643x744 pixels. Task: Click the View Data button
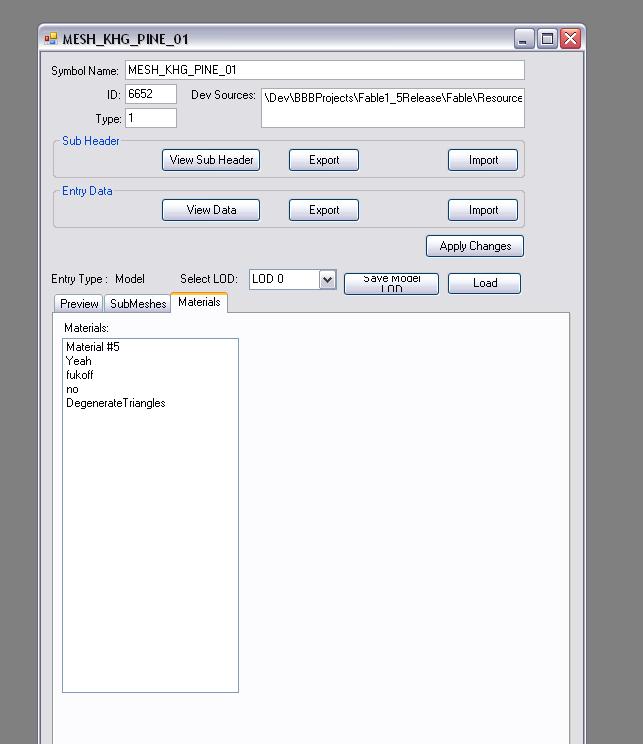pyautogui.click(x=211, y=210)
